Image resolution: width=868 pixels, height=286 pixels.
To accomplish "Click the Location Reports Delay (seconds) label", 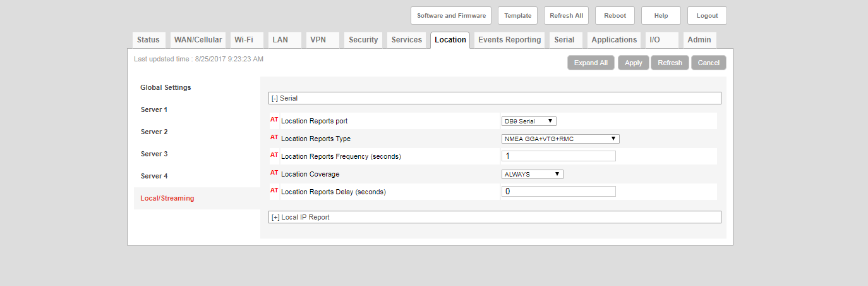I will 334,192.
